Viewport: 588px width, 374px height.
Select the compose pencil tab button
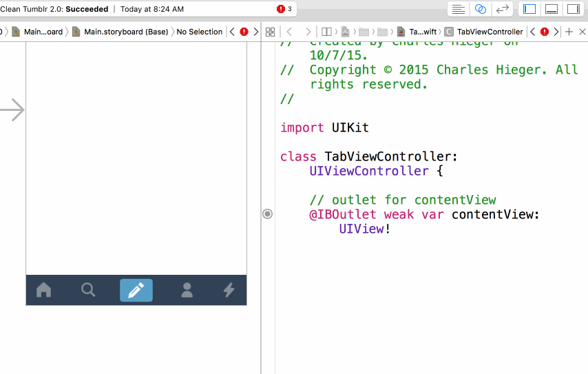coord(136,290)
